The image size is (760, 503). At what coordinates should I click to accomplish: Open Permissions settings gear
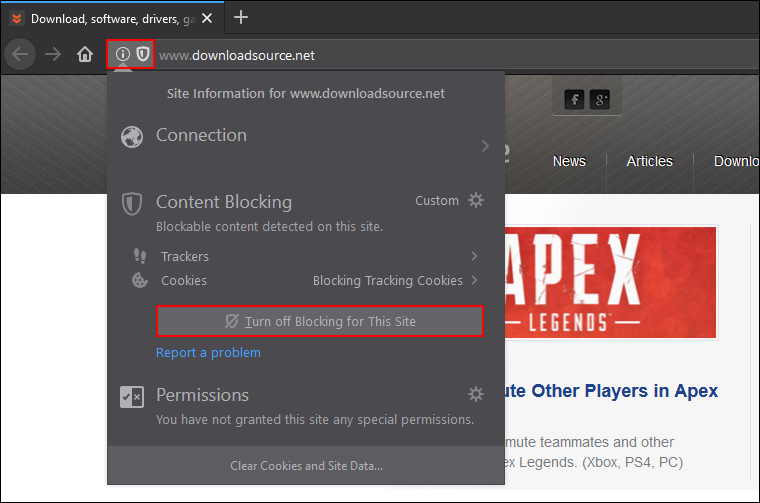[x=476, y=394]
